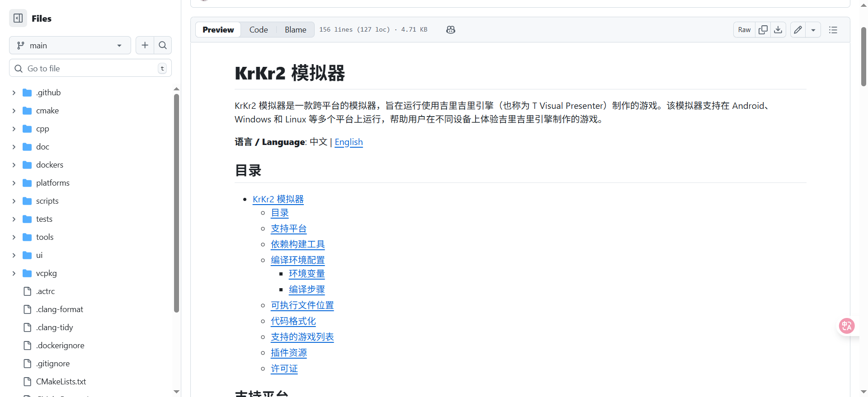Click the Go to file search field
This screenshot has height=397, width=868.
(x=90, y=68)
